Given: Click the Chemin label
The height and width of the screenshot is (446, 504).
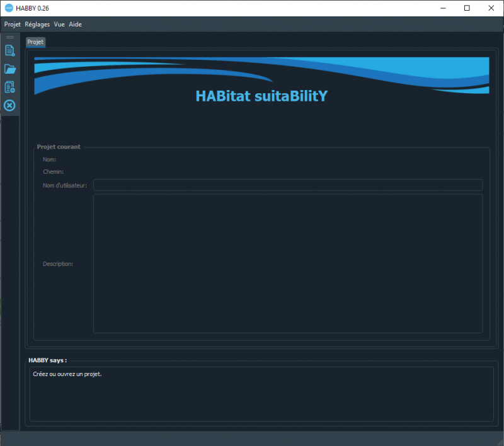Looking at the screenshot, I should [x=53, y=172].
